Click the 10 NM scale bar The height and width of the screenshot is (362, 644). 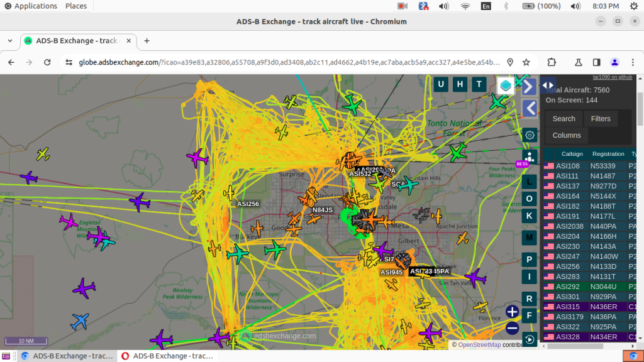[26, 341]
